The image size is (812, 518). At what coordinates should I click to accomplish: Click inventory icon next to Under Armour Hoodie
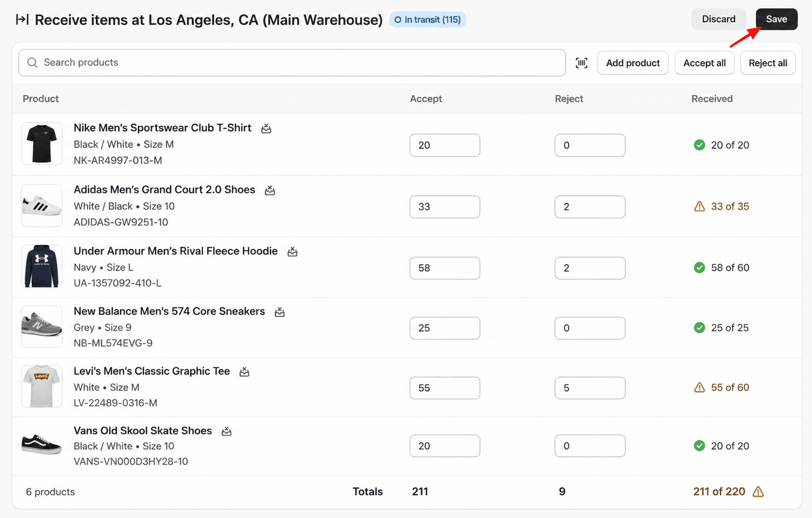293,251
